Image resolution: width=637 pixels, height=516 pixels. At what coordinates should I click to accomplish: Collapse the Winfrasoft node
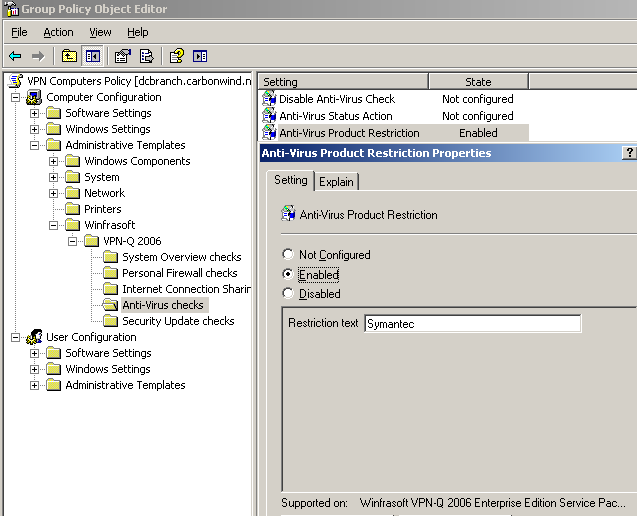(54, 225)
